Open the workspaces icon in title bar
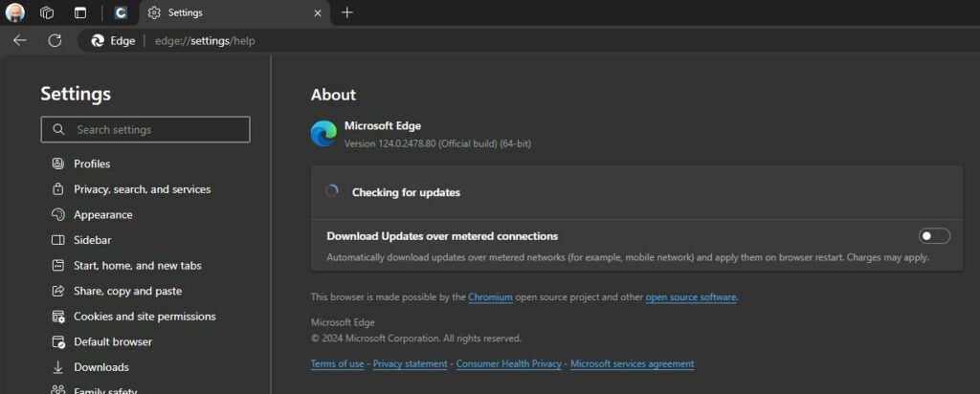Viewport: 980px width, 394px height. [47, 12]
